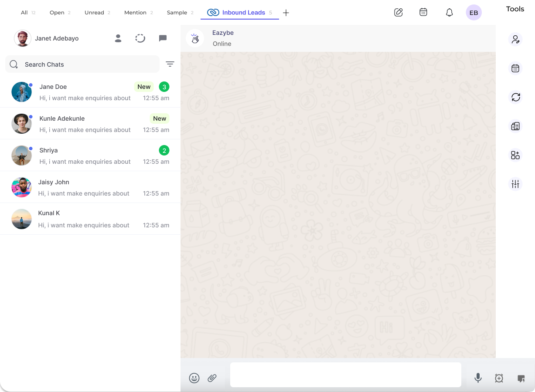
Task: Attach a file with paperclip
Action: coord(212,378)
